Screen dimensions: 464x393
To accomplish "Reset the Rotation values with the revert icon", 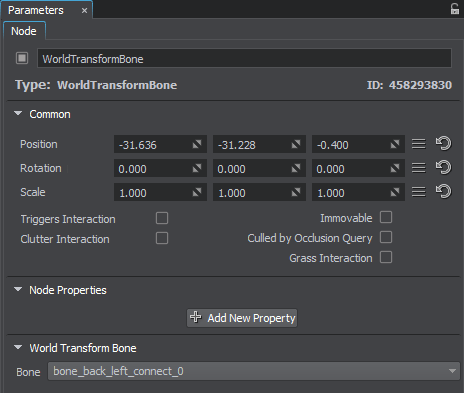I will [x=443, y=168].
